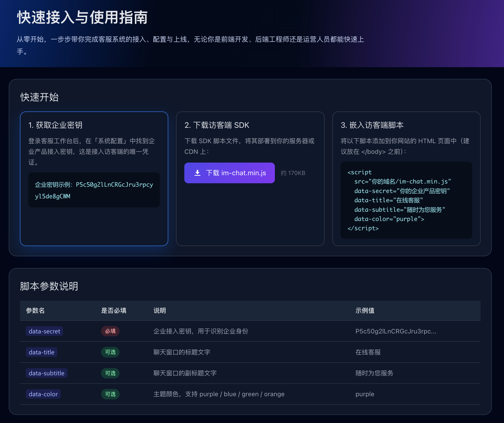Click the 快速接入与使用指南 page title
This screenshot has height=423, width=504.
coord(82,18)
